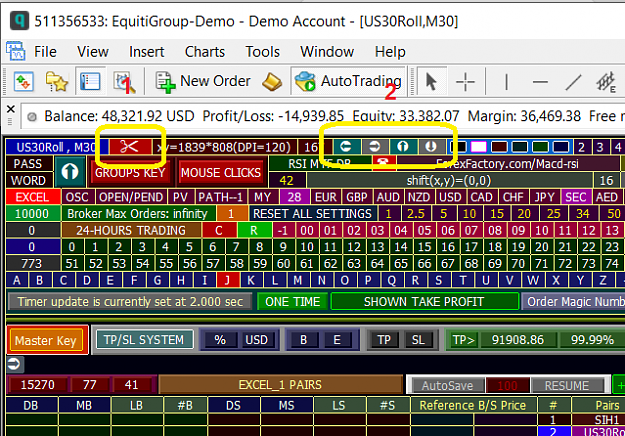Click the Timer update 2.000 sec field

click(130, 302)
